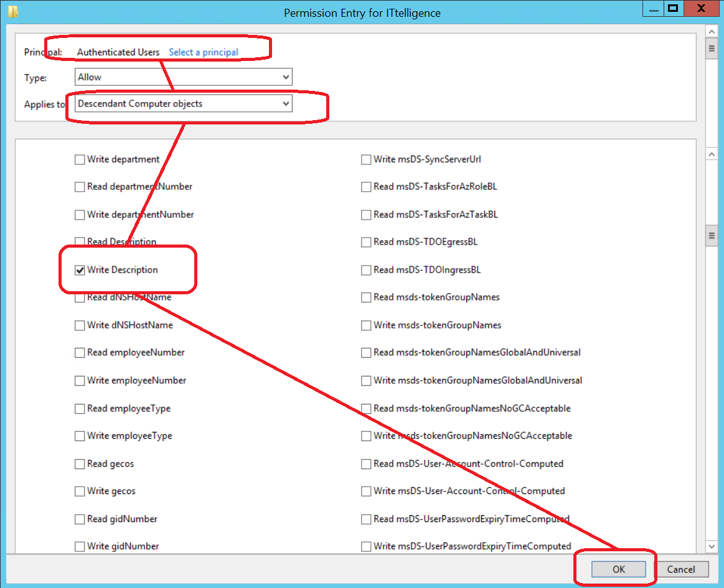Viewport: 724px width, 588px height.
Task: Check Read msDS-TasksForAzRoleBL checkbox
Action: pyautogui.click(x=366, y=187)
